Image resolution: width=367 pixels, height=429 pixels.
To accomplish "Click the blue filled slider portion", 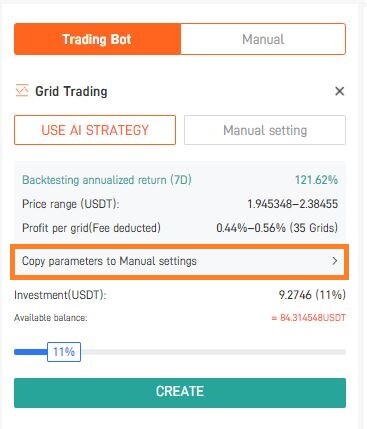I will point(31,352).
